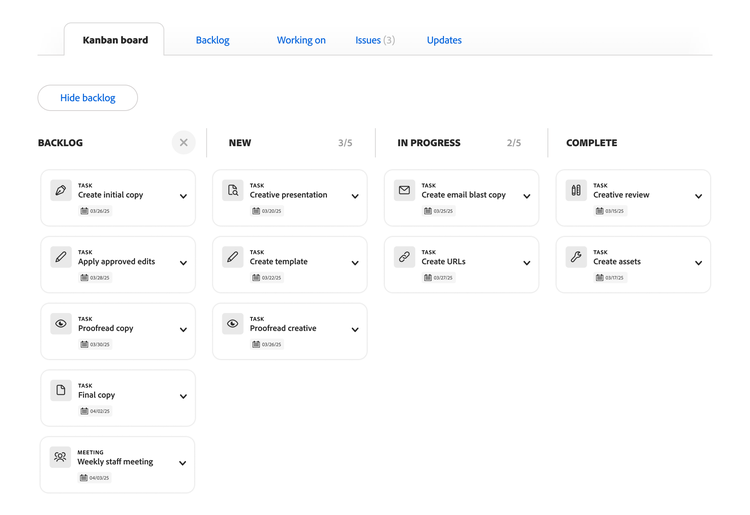Image resolution: width=750 pixels, height=515 pixels.
Task: Expand the Create initial copy card
Action: tap(183, 196)
